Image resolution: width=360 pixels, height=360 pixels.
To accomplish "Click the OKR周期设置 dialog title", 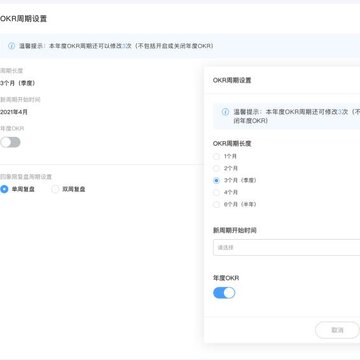I will [232, 80].
